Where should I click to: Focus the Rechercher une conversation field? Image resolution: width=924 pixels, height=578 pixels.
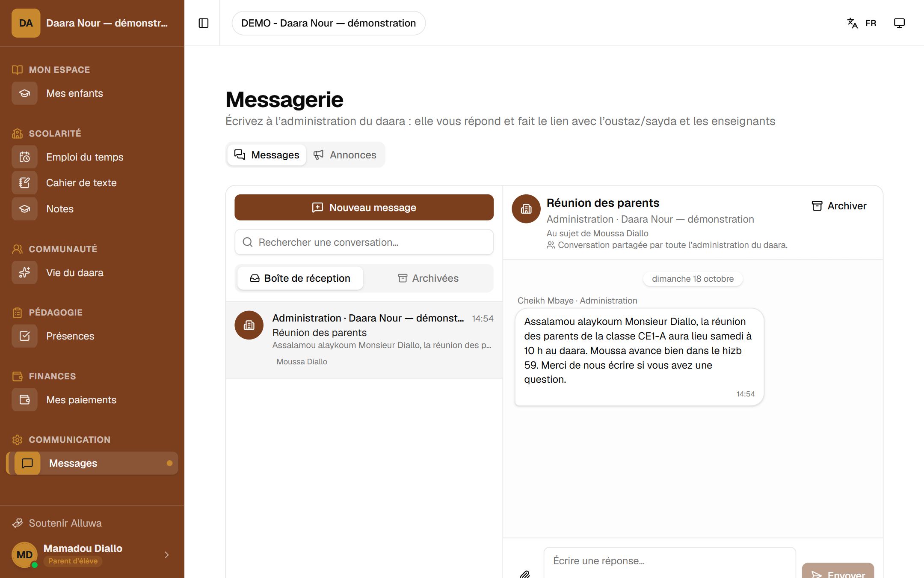click(x=364, y=242)
